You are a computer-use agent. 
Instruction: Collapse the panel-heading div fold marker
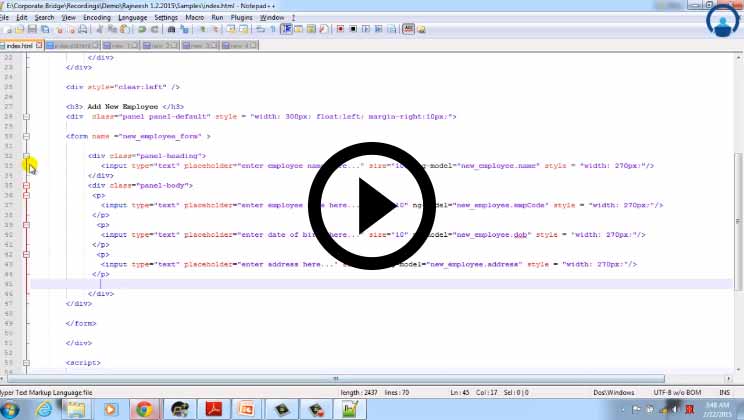(26, 156)
